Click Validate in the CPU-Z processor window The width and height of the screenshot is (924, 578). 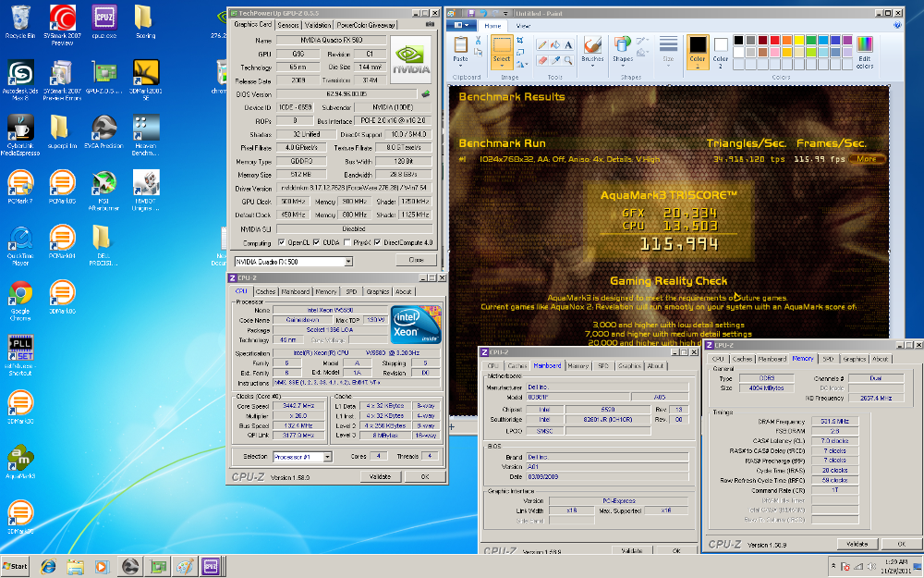pos(380,476)
